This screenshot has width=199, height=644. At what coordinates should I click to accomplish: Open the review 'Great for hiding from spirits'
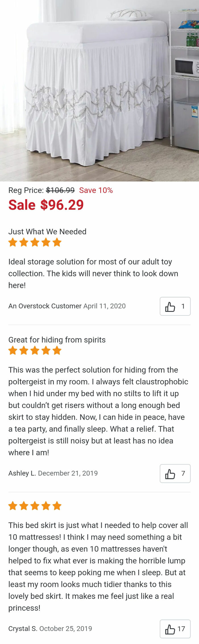57,340
